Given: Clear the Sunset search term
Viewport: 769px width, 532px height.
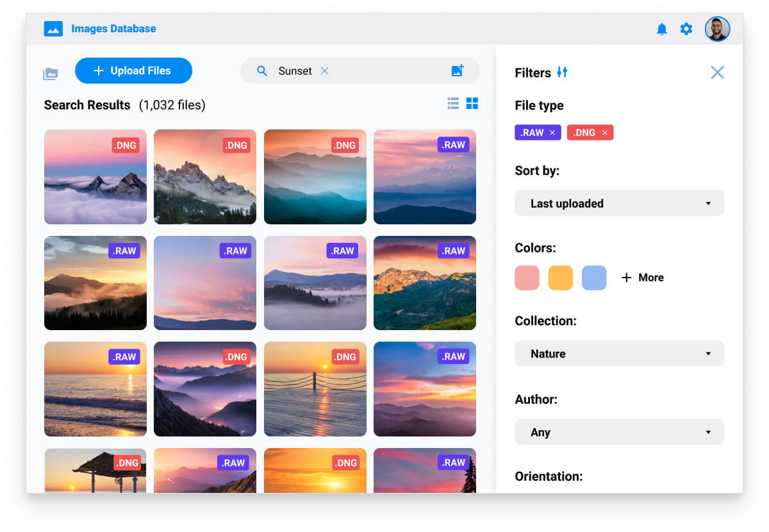Looking at the screenshot, I should [x=325, y=71].
